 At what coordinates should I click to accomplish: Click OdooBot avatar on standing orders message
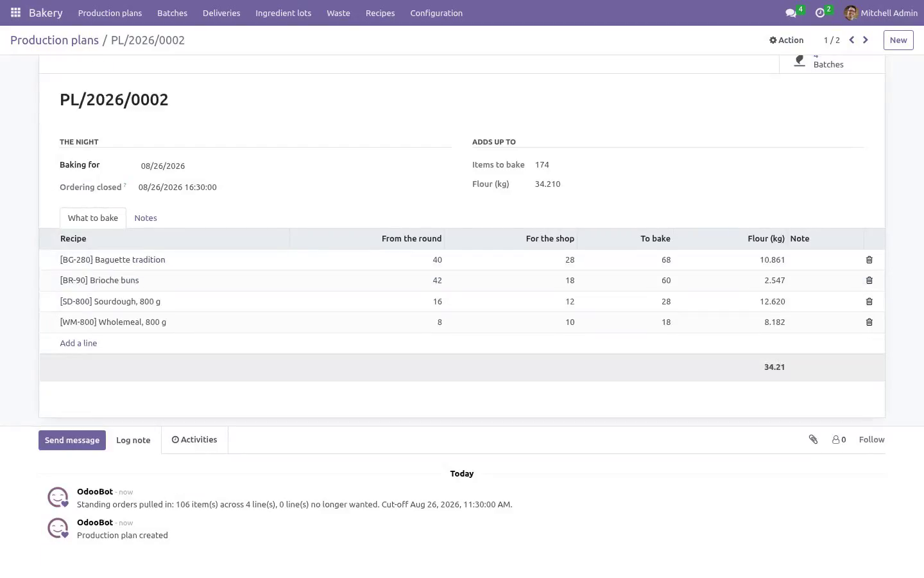point(58,497)
